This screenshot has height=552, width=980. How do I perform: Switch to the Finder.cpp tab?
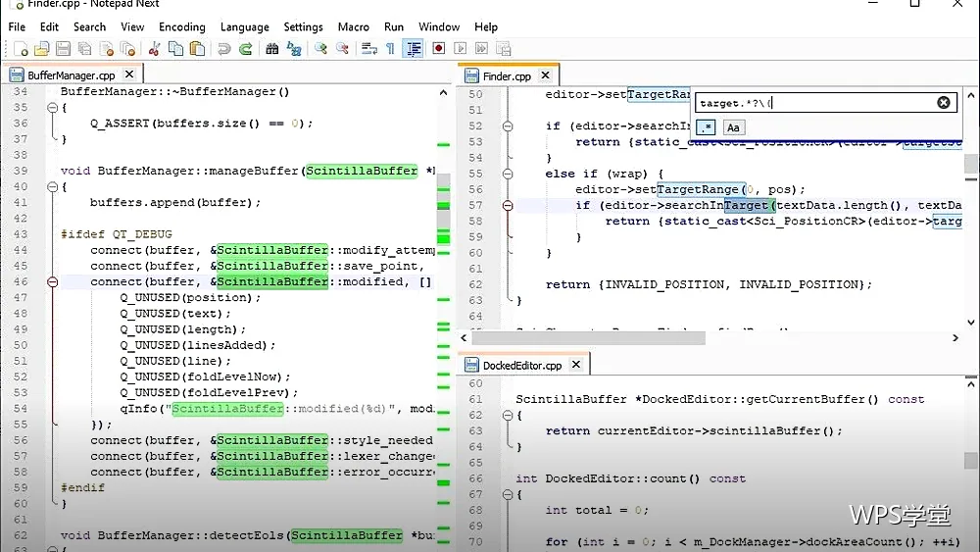(x=507, y=76)
